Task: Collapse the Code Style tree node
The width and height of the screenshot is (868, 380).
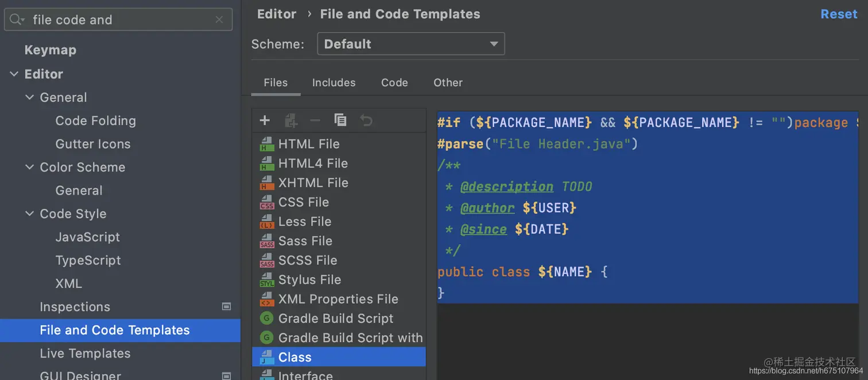Action: [30, 214]
